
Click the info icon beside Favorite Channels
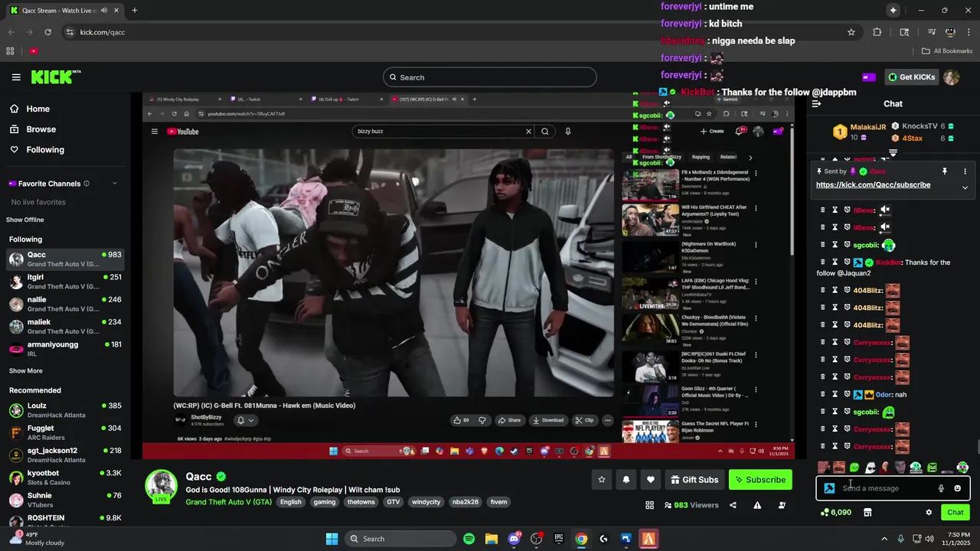86,184
